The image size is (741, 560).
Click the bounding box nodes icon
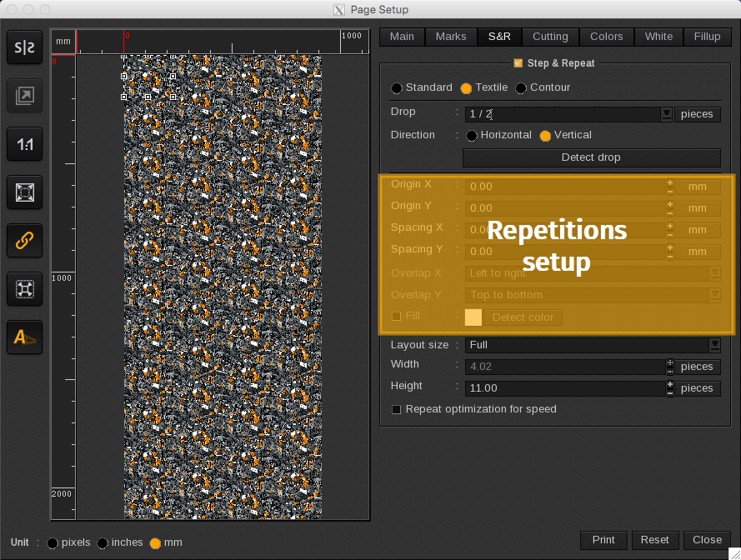tap(25, 289)
